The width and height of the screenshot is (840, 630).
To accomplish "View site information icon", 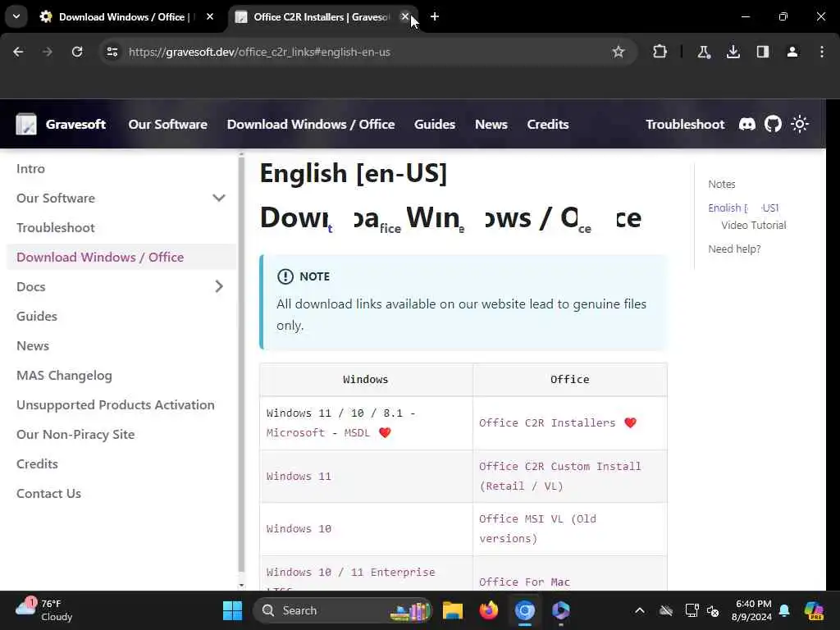I will [112, 52].
